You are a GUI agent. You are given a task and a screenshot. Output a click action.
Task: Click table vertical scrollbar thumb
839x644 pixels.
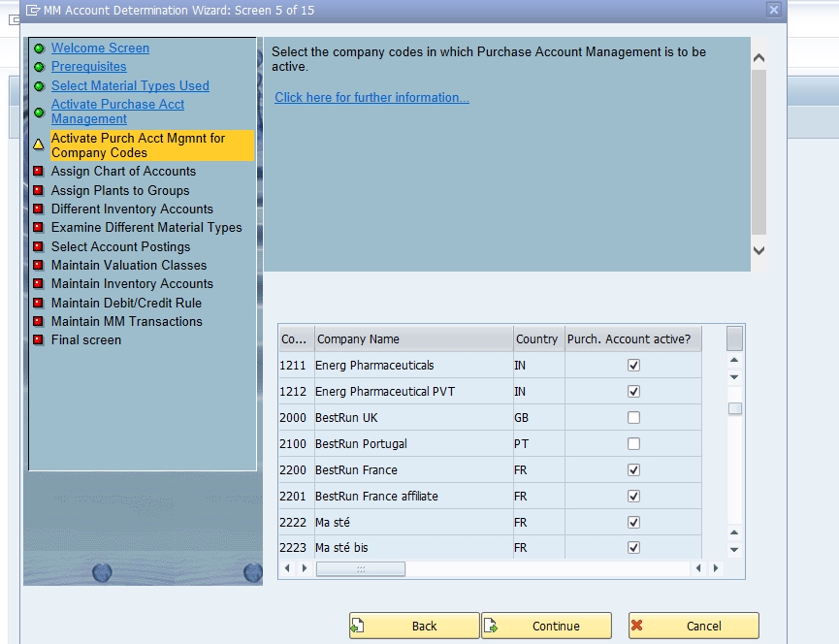click(x=734, y=408)
